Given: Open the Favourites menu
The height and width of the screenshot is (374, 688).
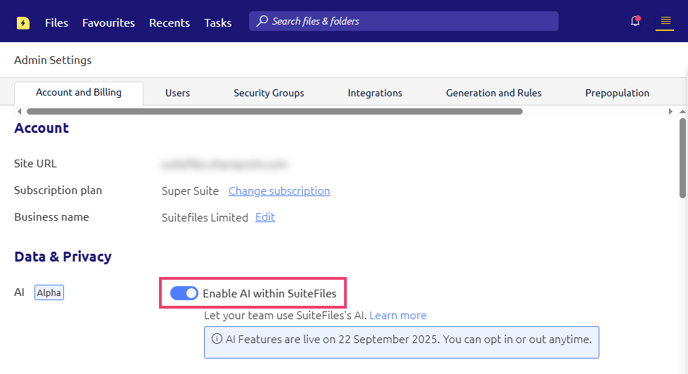Looking at the screenshot, I should tap(108, 23).
